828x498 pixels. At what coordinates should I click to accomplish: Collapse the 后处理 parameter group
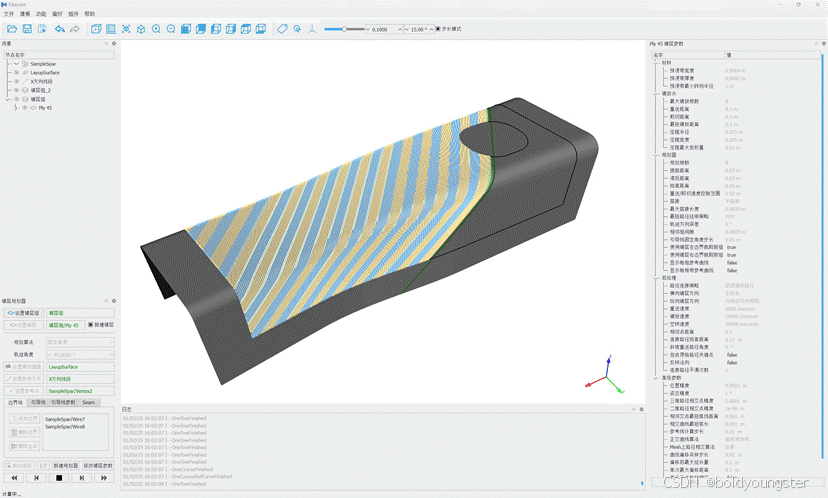[x=656, y=277]
